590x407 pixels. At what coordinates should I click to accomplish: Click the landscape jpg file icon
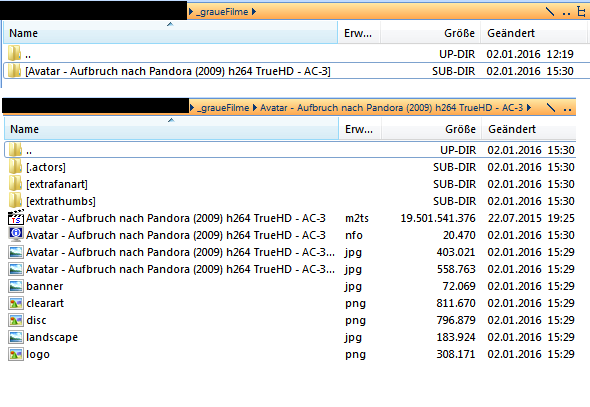(16, 337)
